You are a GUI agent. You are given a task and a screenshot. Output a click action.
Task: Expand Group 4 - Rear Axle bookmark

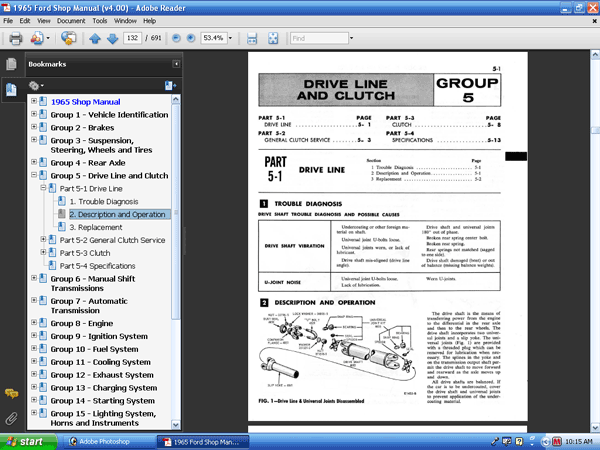tap(34, 162)
